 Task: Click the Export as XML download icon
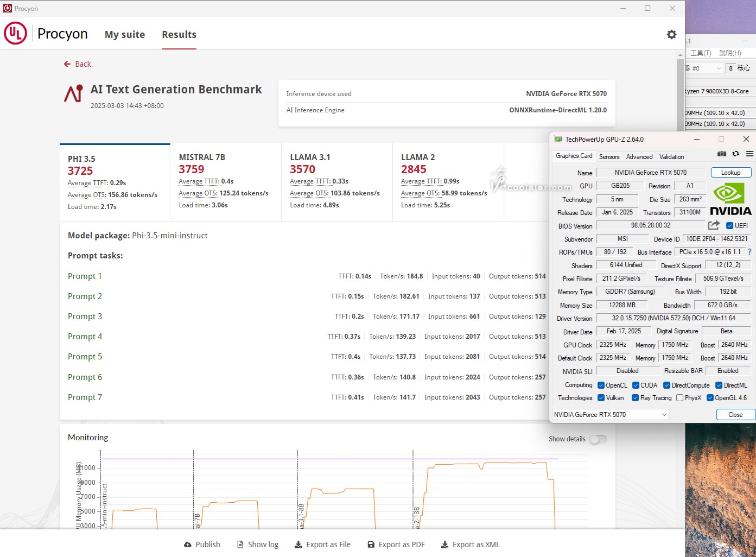click(445, 545)
